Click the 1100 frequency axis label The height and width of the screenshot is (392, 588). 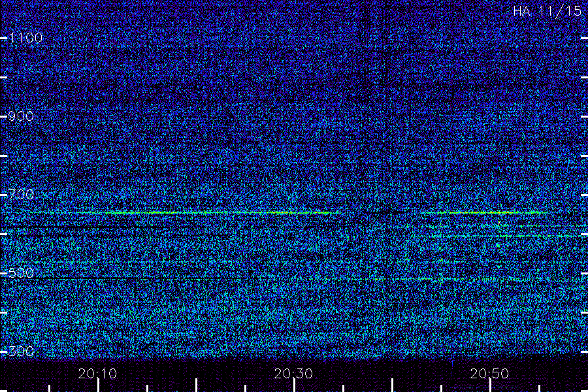25,37
